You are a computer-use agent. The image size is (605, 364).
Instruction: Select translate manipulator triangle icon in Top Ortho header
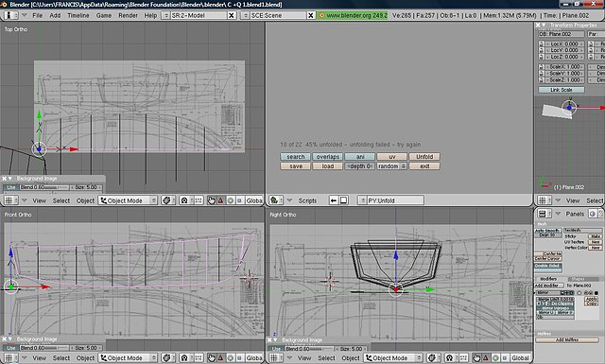220,200
